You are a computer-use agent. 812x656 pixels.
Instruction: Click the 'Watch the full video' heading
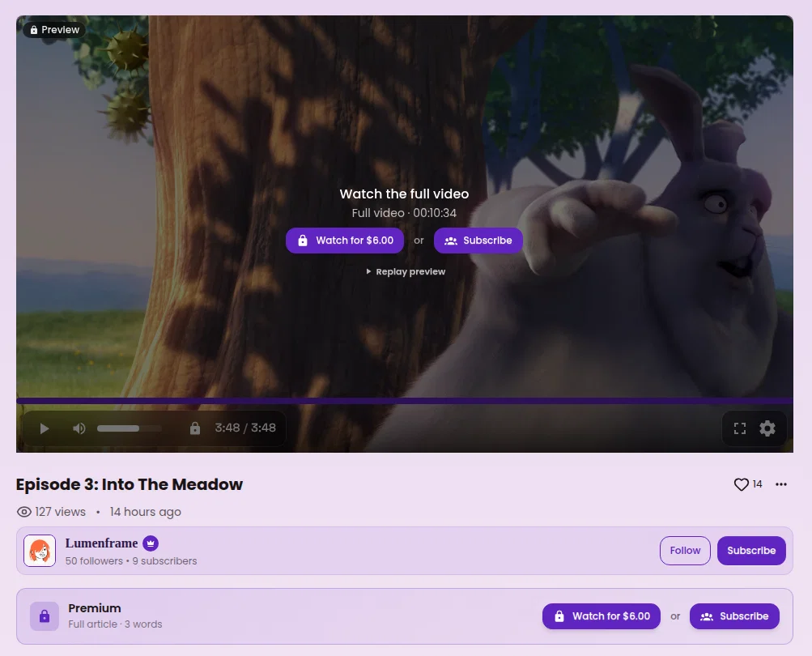pyautogui.click(x=404, y=194)
